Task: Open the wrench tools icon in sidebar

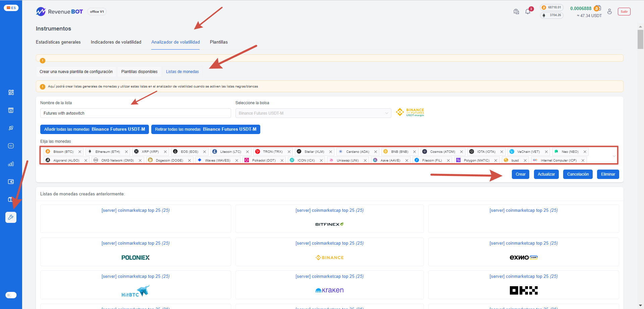Action: coord(11,217)
